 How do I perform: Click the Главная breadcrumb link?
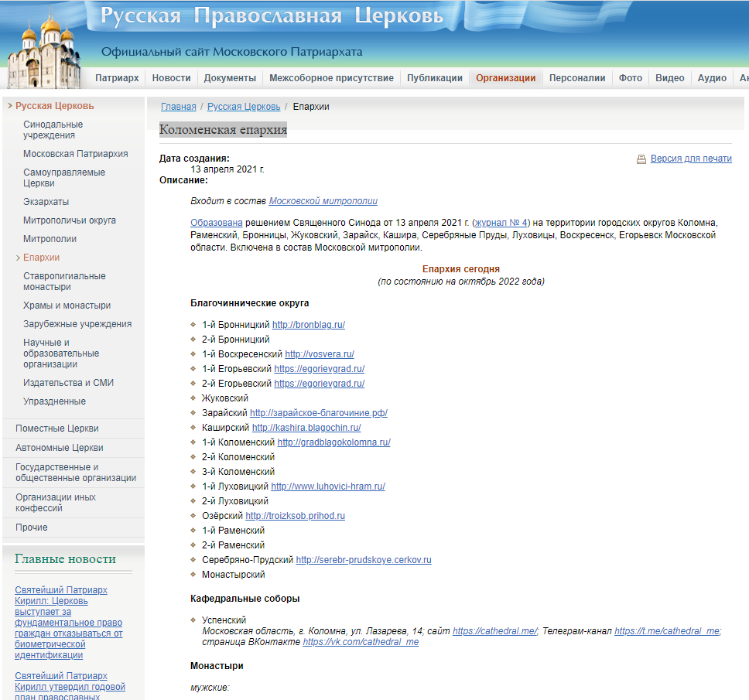click(x=179, y=107)
